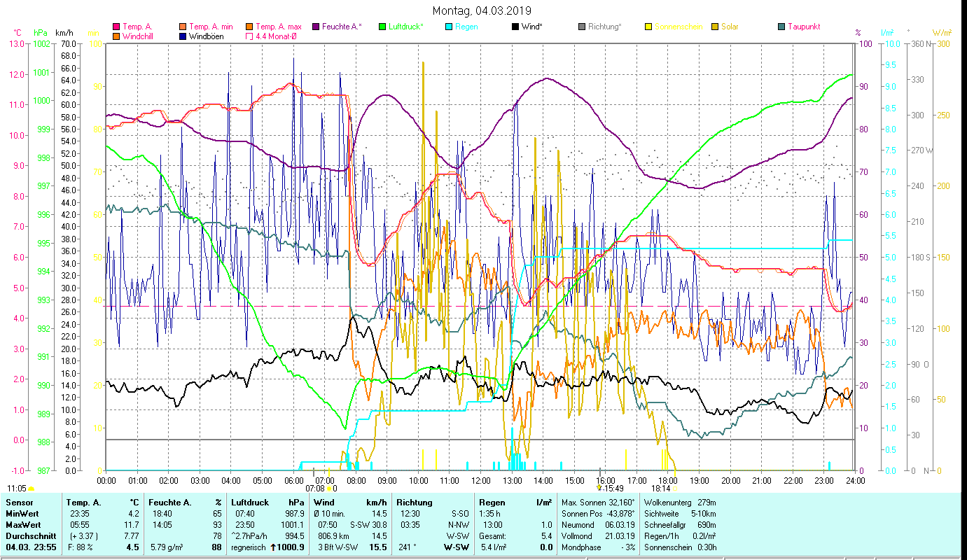Select the current pressure '1000.9'

291,547
